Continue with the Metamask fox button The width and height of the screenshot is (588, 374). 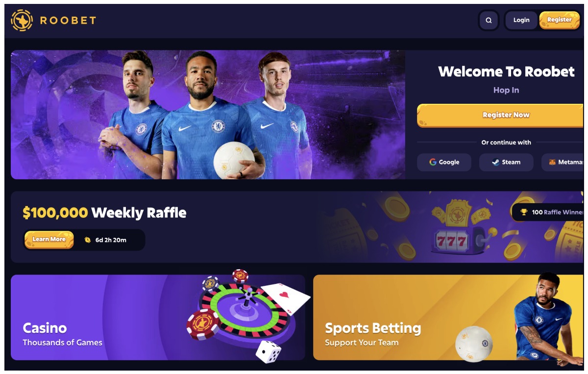click(x=563, y=162)
